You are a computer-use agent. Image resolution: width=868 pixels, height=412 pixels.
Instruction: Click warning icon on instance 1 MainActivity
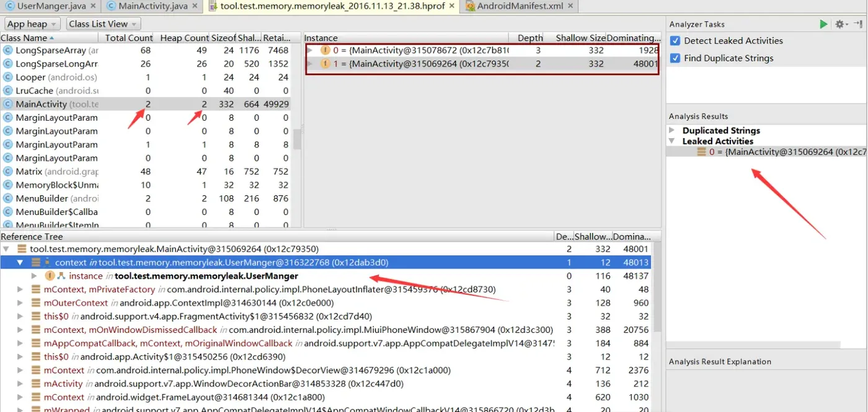[325, 64]
